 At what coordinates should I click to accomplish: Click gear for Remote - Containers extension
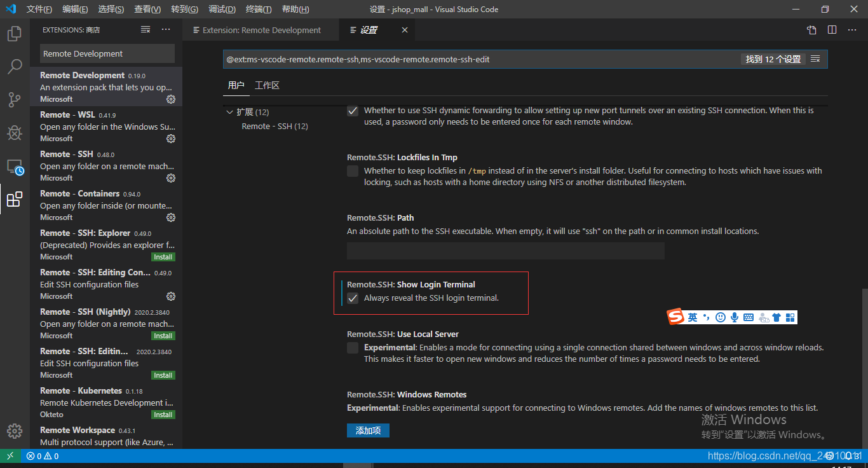(170, 217)
